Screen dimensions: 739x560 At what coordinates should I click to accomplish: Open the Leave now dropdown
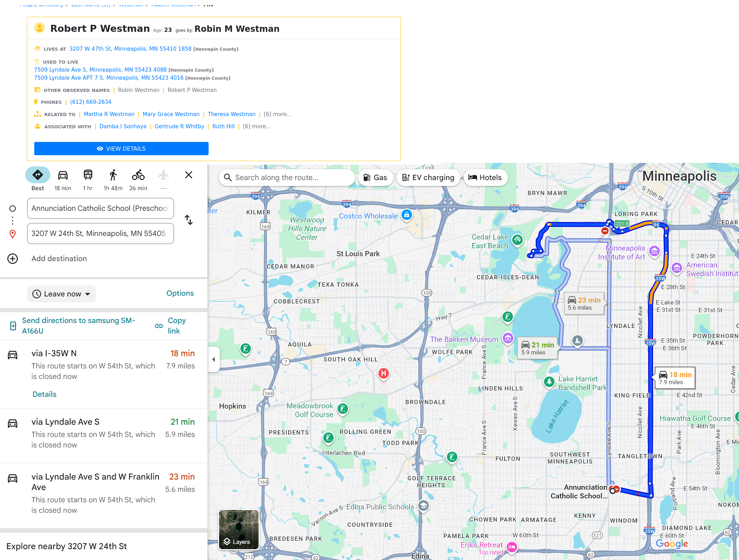pos(61,294)
